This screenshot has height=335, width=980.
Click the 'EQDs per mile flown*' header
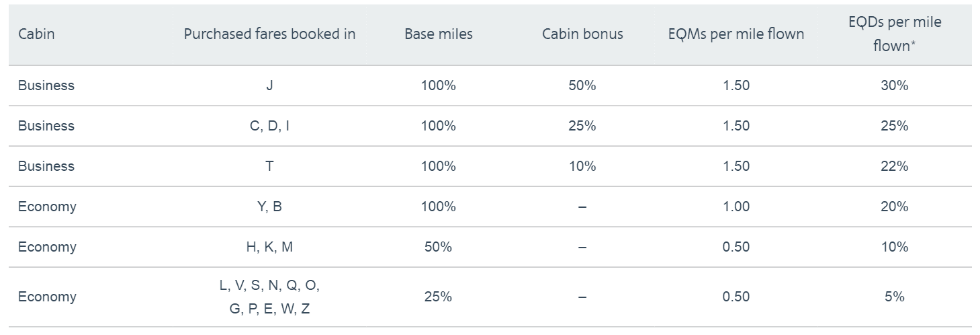(x=895, y=34)
